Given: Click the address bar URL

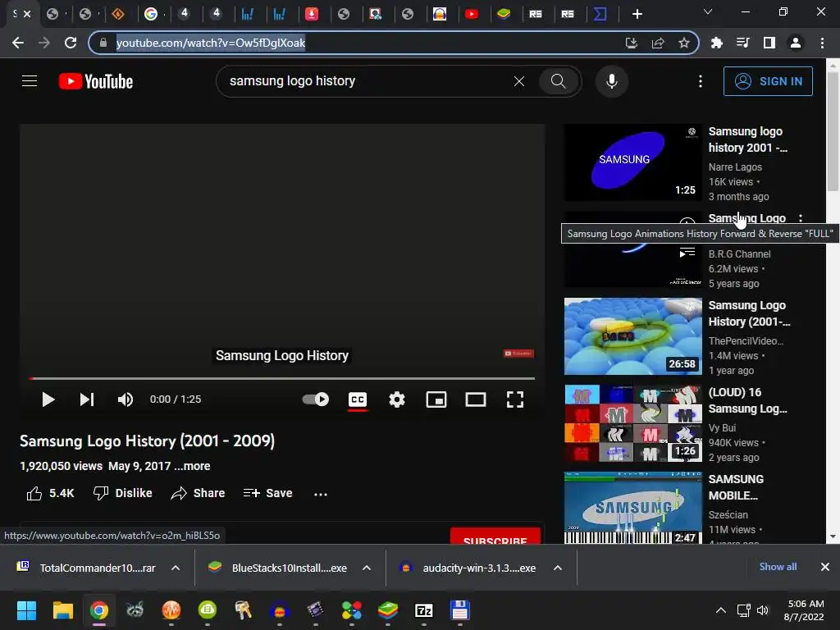Looking at the screenshot, I should (211, 43).
